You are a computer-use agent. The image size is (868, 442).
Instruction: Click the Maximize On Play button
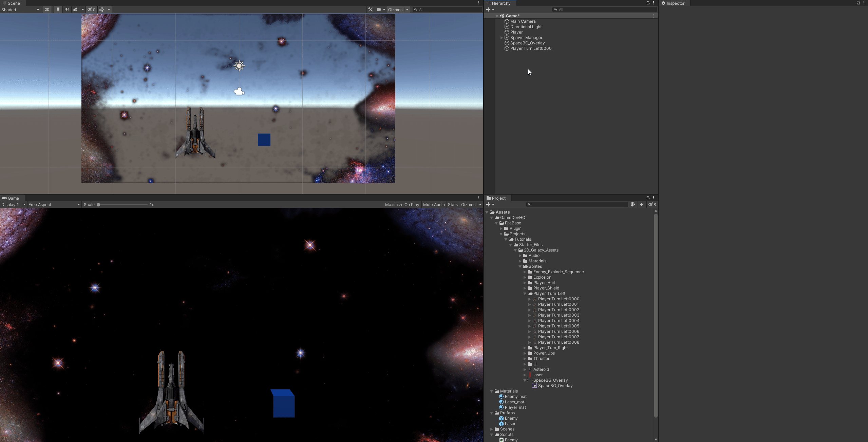click(402, 204)
